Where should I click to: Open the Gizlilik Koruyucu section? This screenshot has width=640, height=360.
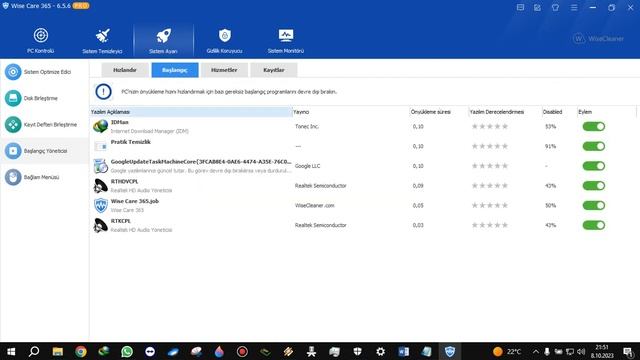coord(224,40)
